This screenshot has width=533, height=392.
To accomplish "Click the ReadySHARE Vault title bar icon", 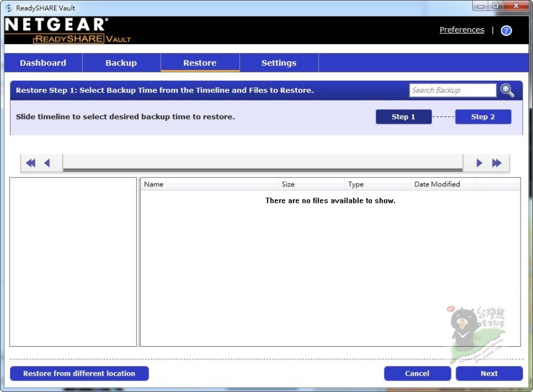I will (9, 8).
